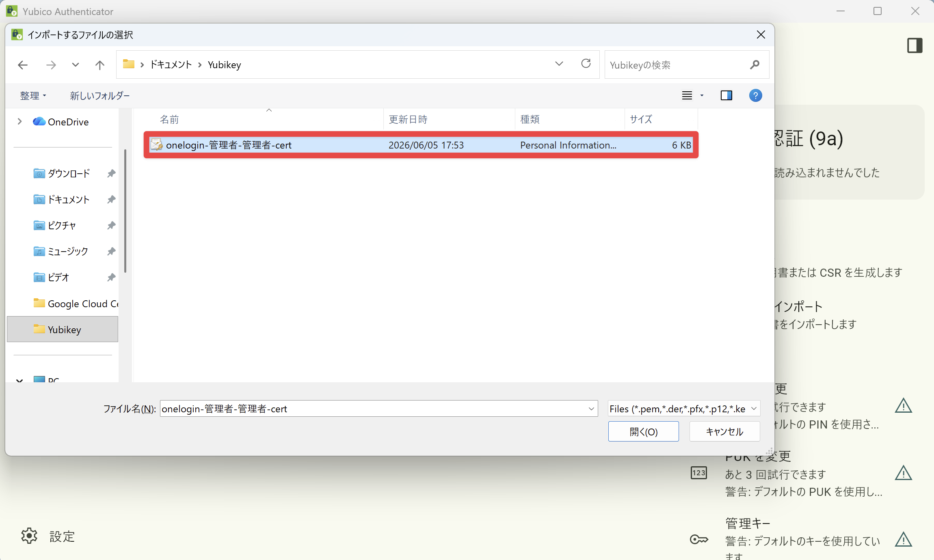
Task: Toggle the preview pane
Action: tap(726, 96)
